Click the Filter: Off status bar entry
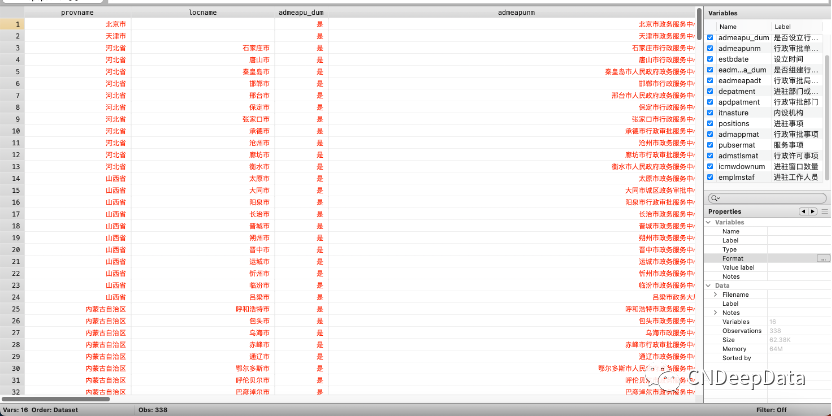The width and height of the screenshot is (832, 416). 770,410
